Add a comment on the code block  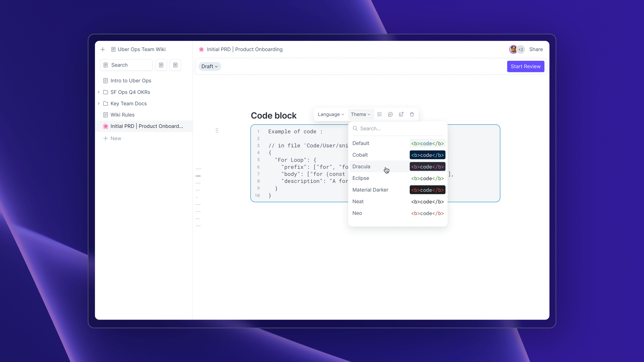[390, 114]
